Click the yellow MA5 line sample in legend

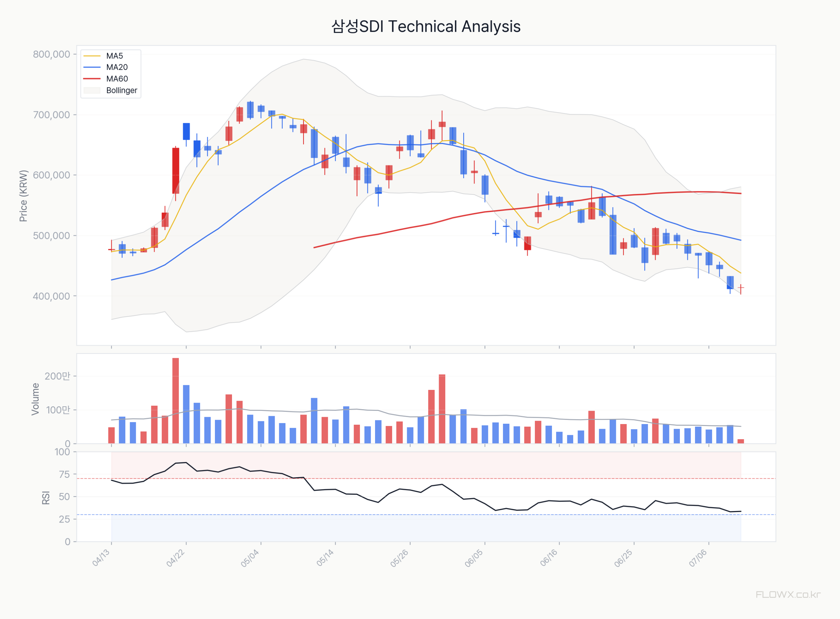(x=92, y=56)
